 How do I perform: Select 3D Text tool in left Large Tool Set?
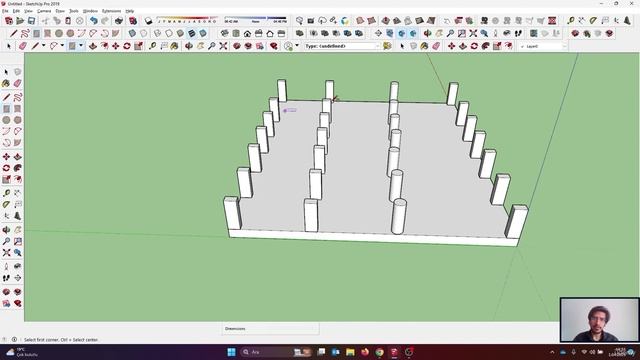pyautogui.click(x=18, y=216)
